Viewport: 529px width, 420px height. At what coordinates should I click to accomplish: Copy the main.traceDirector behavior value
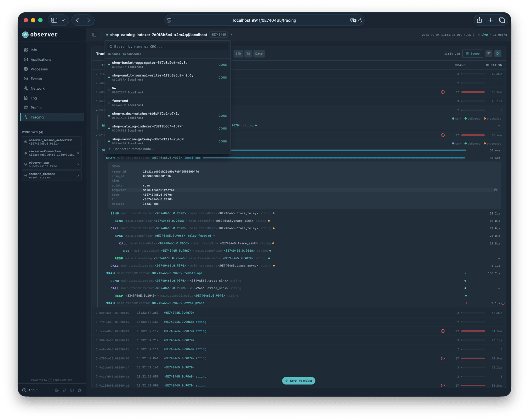(495, 190)
